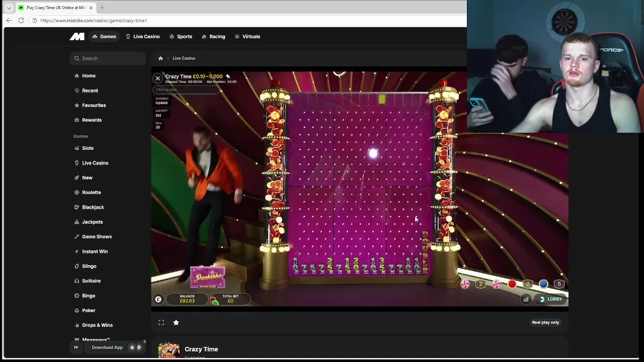This screenshot has width=644, height=362.
Task: Open the Games tab in top navigation
Action: [104, 36]
